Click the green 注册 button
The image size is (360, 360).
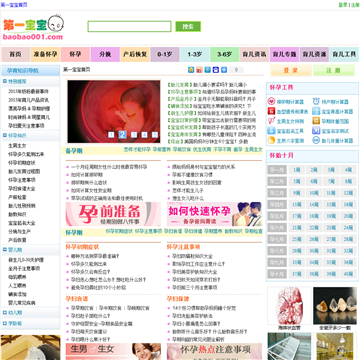[x=333, y=70]
